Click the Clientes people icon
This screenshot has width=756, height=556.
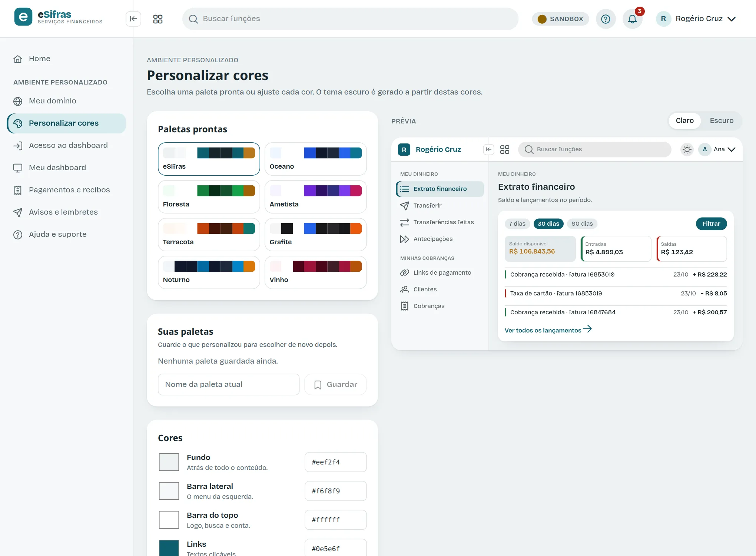pos(405,289)
